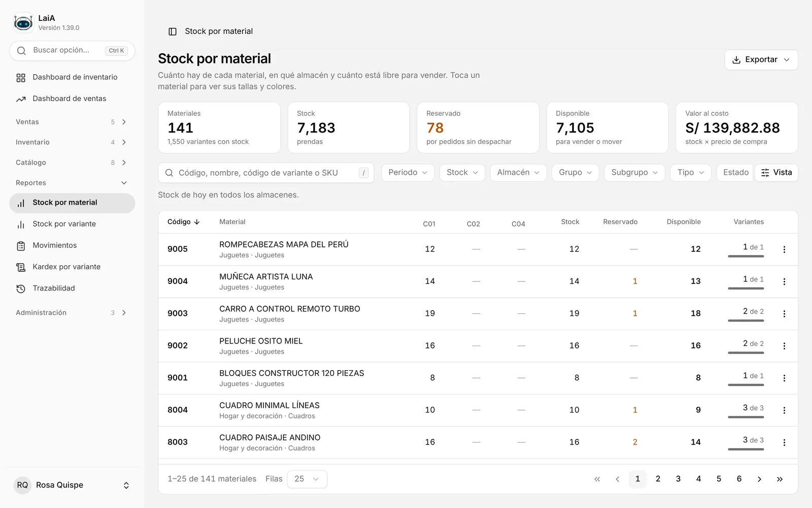The width and height of the screenshot is (812, 508).
Task: Open Stock por variante report
Action: point(72,224)
